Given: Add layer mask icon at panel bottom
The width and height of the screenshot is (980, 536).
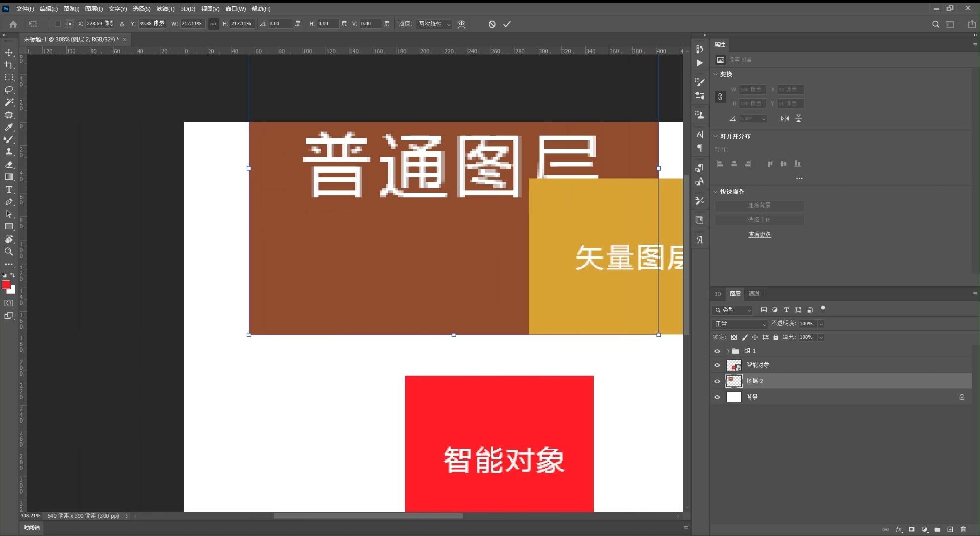Looking at the screenshot, I should tap(911, 529).
